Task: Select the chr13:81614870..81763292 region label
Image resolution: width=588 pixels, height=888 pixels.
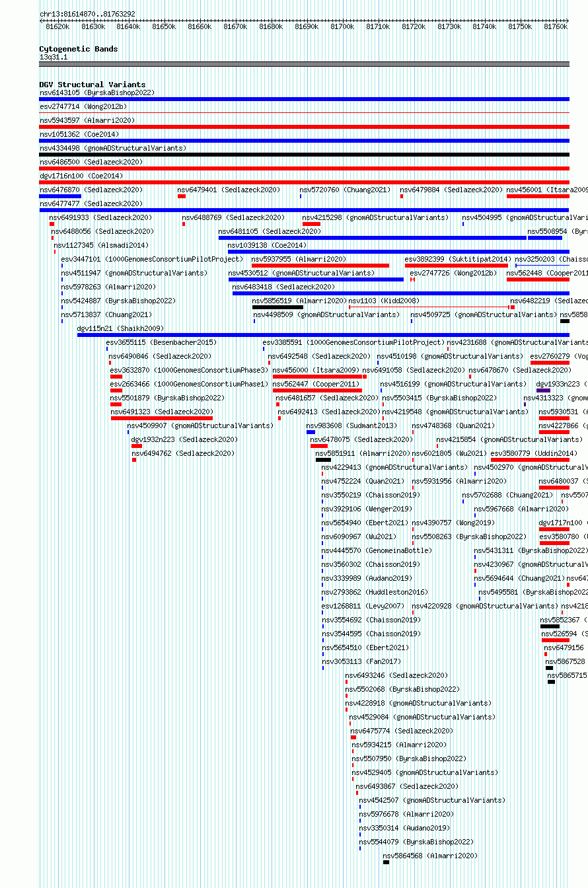Action: 87,14
